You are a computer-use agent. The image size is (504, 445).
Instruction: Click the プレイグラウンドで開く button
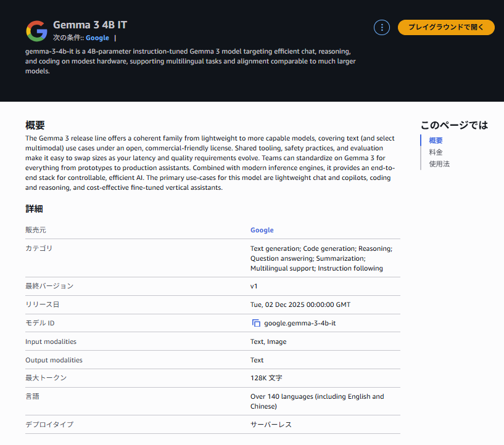pos(446,27)
